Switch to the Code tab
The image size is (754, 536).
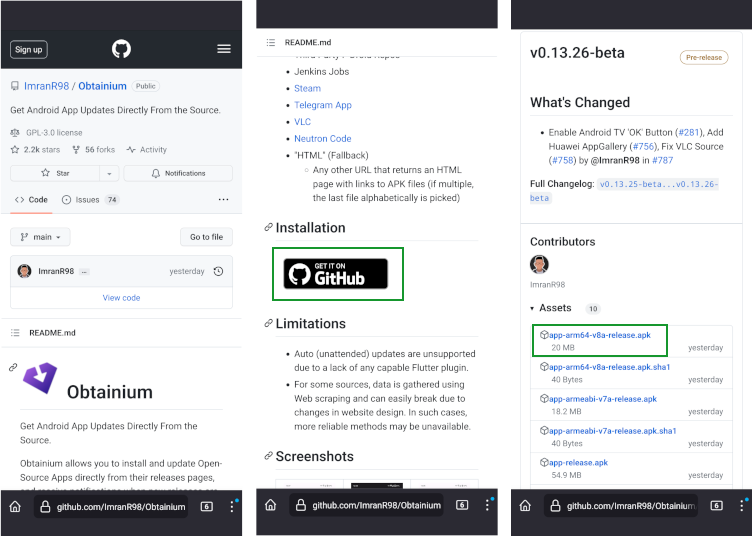click(x=31, y=199)
